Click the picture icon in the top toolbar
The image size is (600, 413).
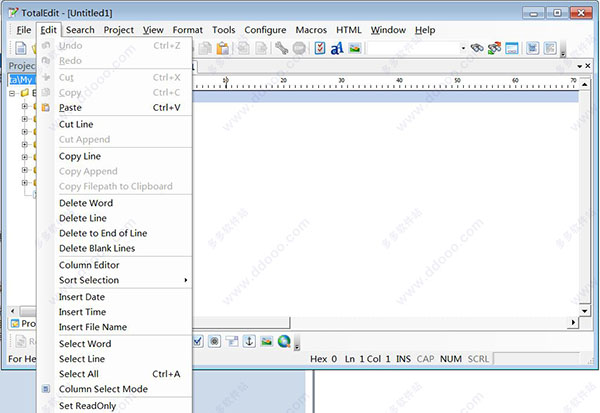click(355, 48)
